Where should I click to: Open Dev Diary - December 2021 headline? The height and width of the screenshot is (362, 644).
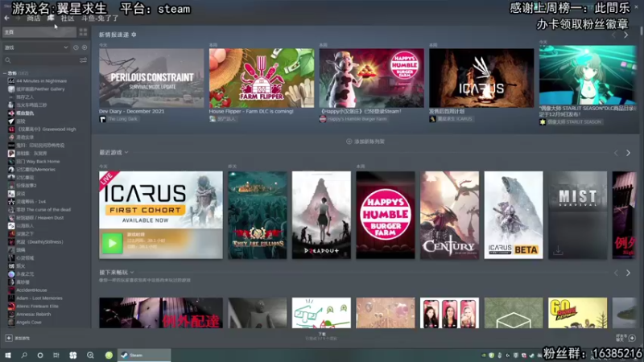(x=131, y=111)
